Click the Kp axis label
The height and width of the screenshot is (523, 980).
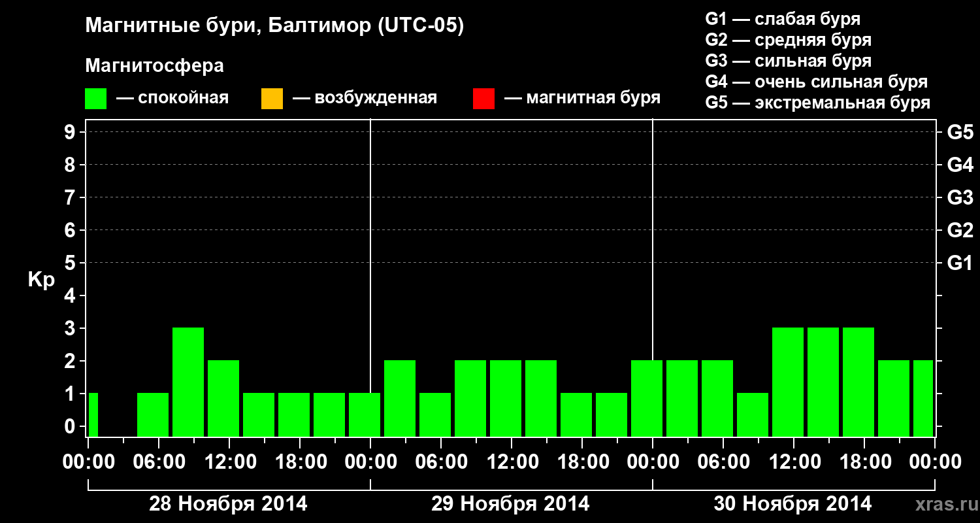click(x=42, y=280)
